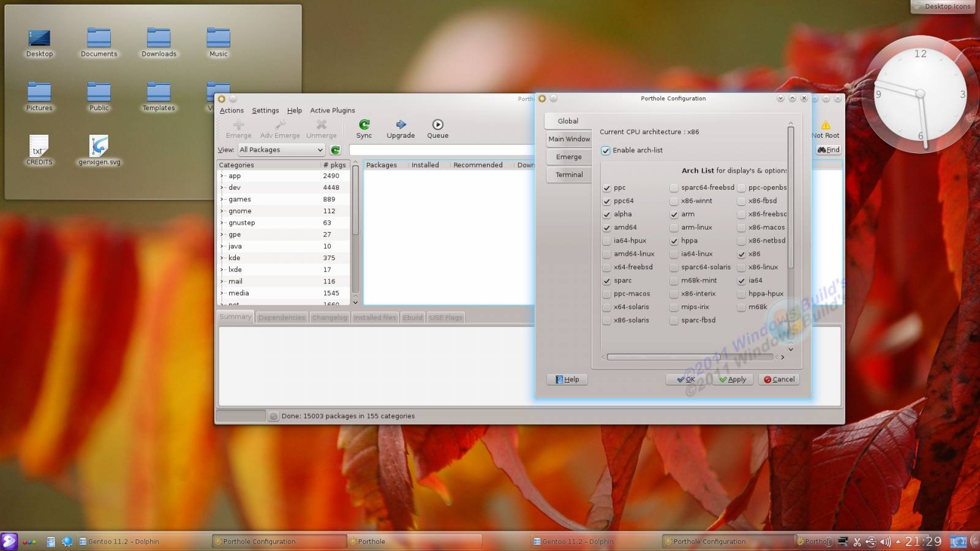The image size is (980, 551).
Task: Open the View All Packages dropdown
Action: [x=281, y=150]
